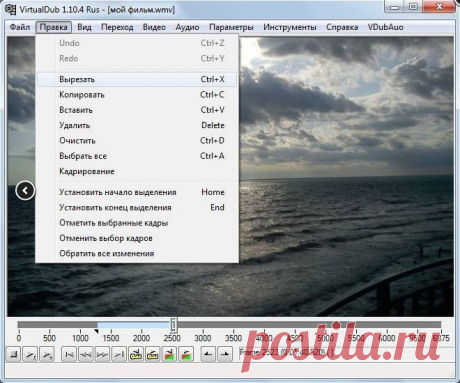Mark selection end with the right arrow button

point(225,354)
